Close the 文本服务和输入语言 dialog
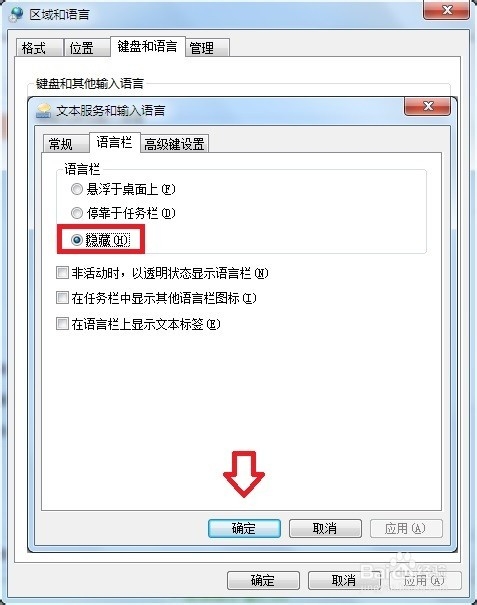Viewport: 477px width, 605px height. pyautogui.click(x=427, y=106)
